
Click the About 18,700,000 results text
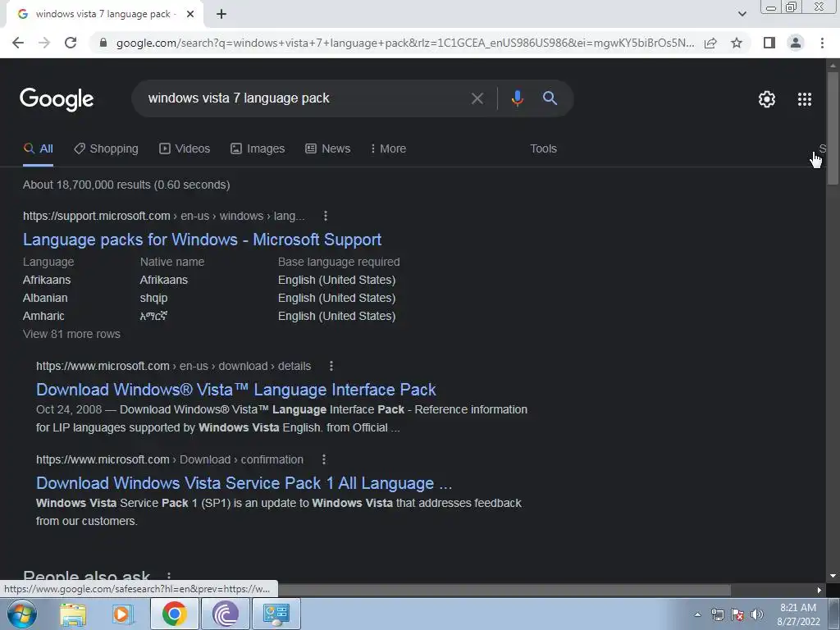[126, 185]
